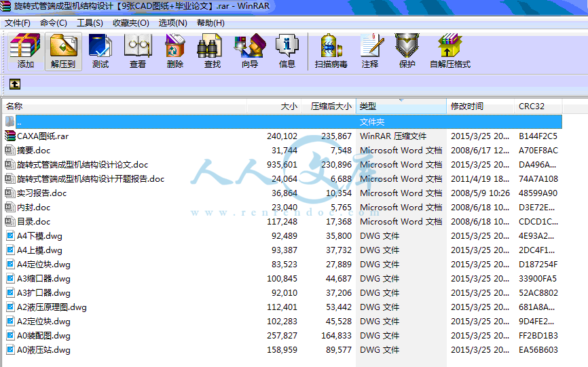This screenshot has height=367, width=588.
Task: Sort by 压缩后大小 column header
Action: point(329,107)
